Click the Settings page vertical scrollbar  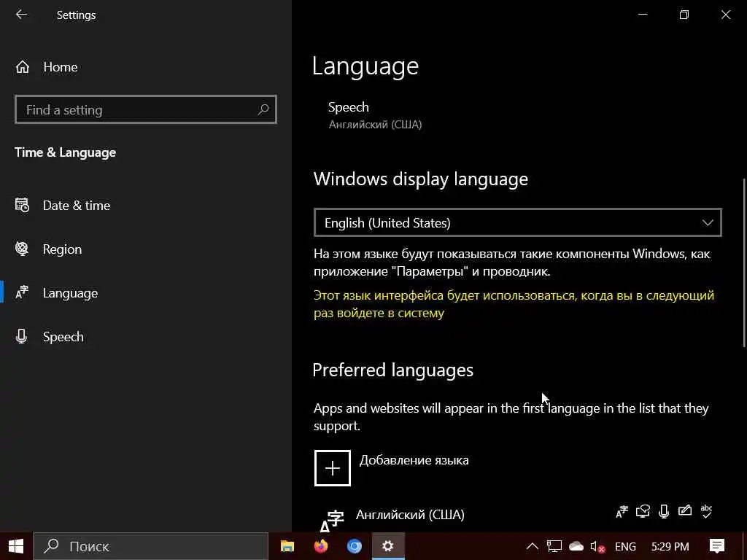744,262
